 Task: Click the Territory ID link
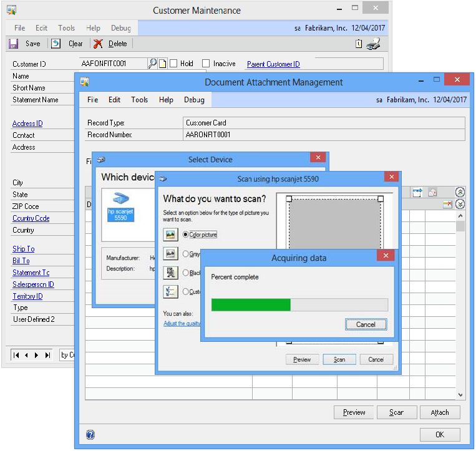coord(27,296)
